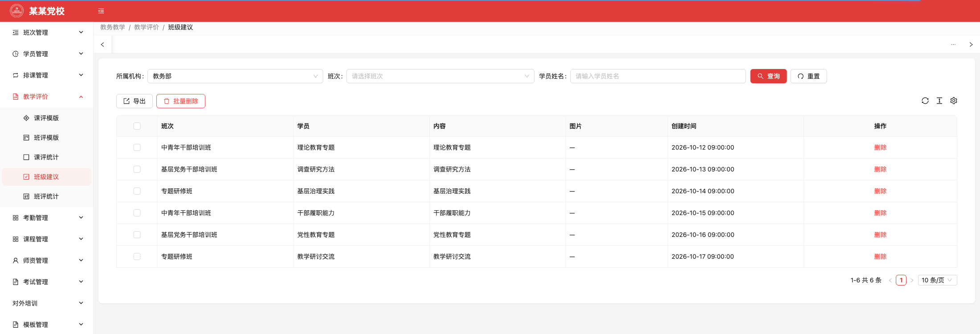Focus the 学员姓名 name input field
Image resolution: width=980 pixels, height=334 pixels.
tap(658, 76)
